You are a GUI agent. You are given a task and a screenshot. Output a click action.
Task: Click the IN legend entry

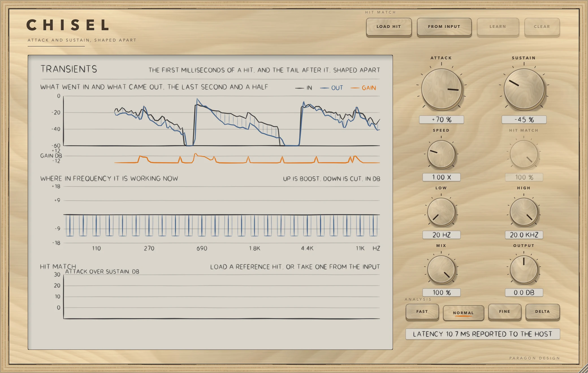point(304,88)
